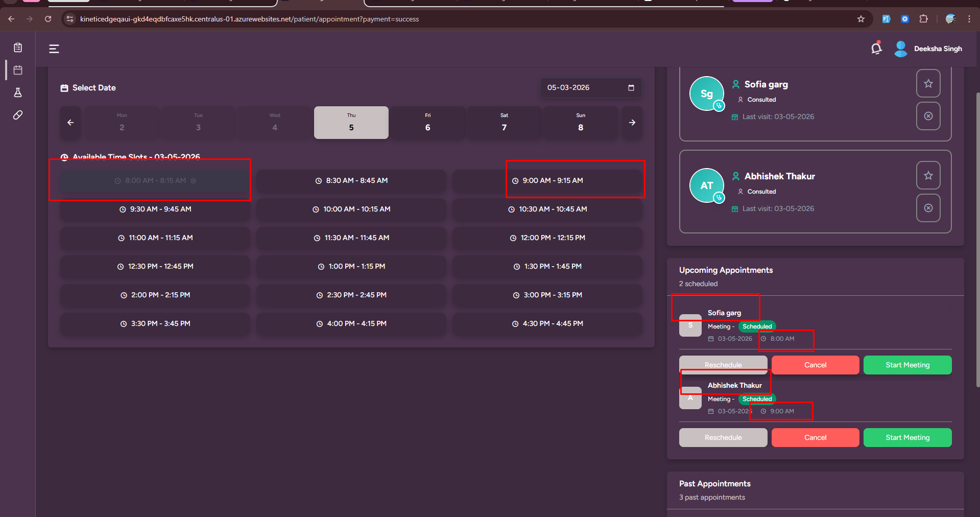Open the clipboard sidebar icon

18,48
